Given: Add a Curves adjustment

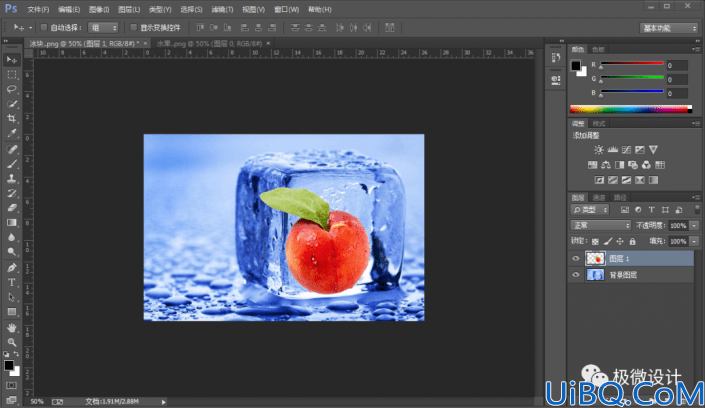Looking at the screenshot, I should [626, 149].
